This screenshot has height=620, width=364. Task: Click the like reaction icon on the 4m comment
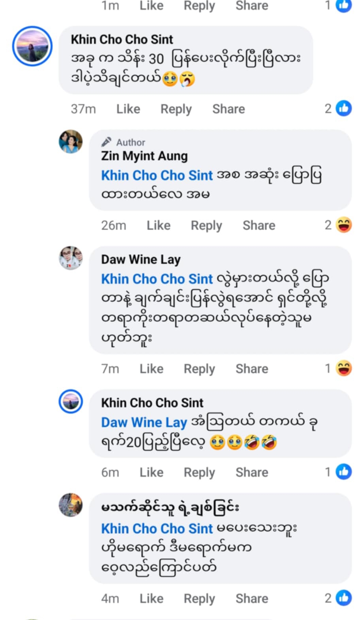[x=343, y=598]
